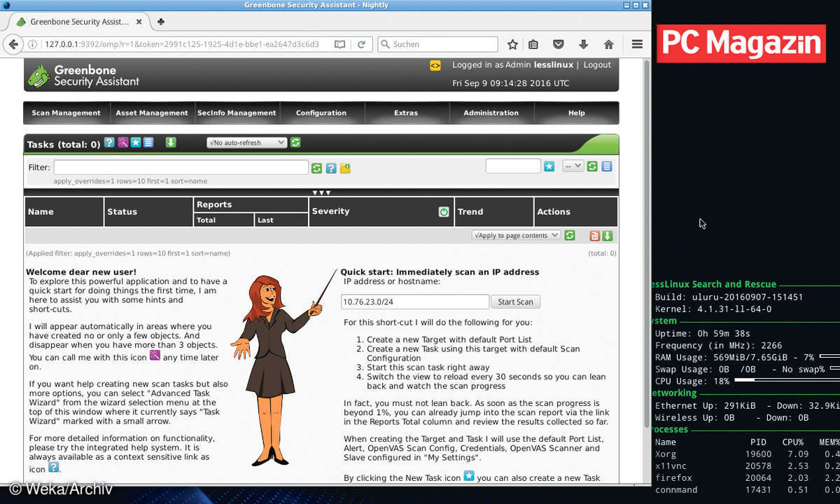Click yellow feed status icon beside login info

coord(435,65)
